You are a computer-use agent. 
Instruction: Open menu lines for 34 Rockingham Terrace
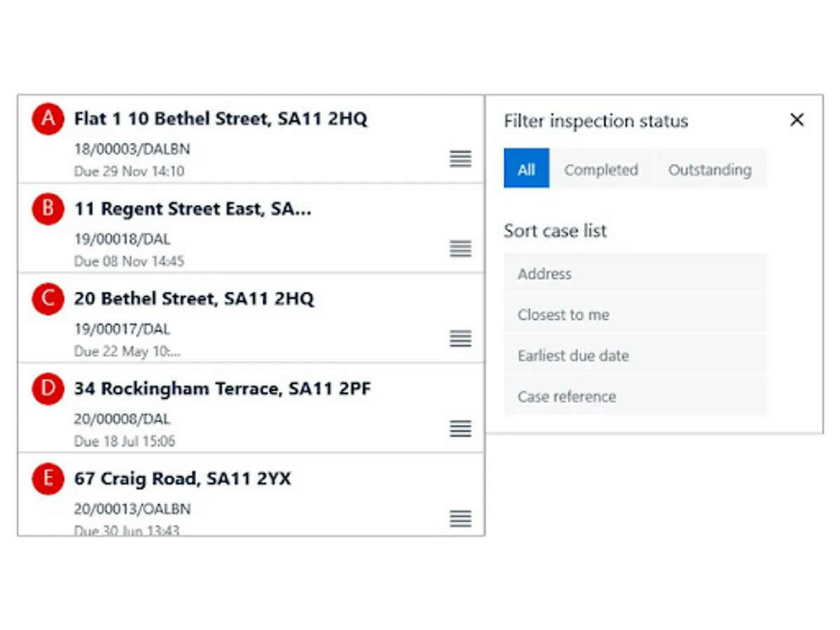point(460,428)
